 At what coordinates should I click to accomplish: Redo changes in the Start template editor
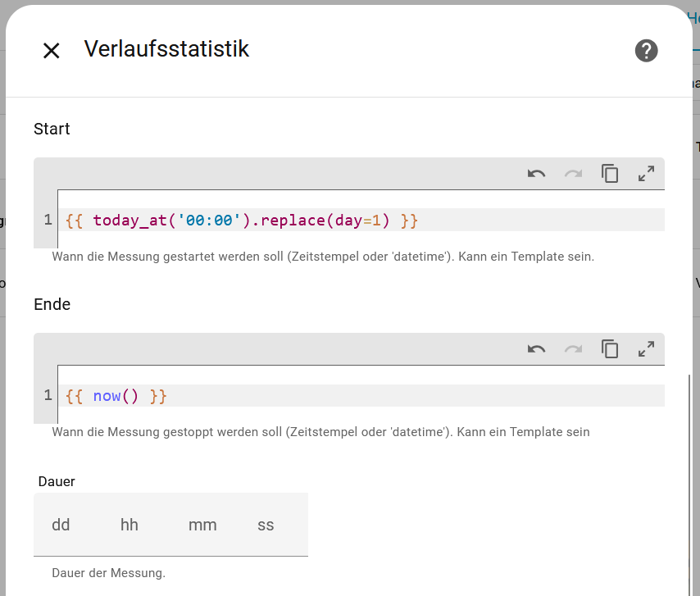(x=573, y=174)
